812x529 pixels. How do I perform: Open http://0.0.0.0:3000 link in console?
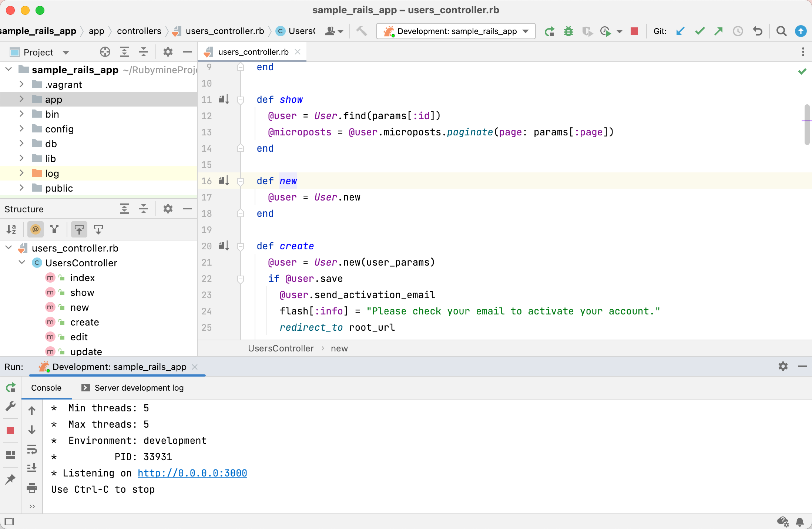pyautogui.click(x=192, y=473)
